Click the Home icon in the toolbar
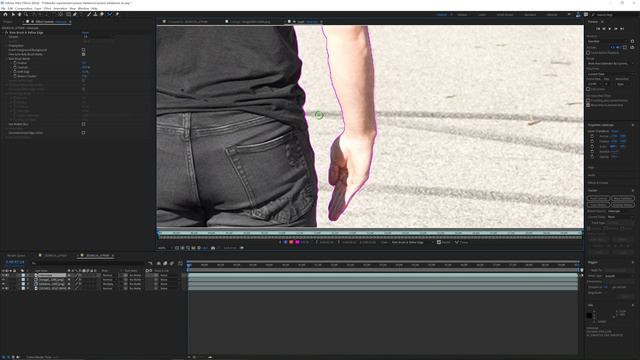Screen dimensions: 640x360 5,14
